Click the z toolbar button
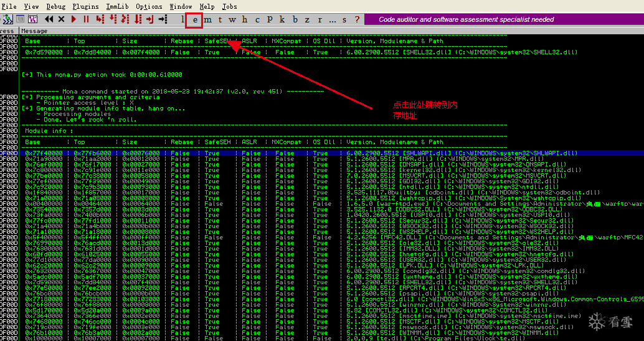The width and height of the screenshot is (644, 341). coord(307,19)
